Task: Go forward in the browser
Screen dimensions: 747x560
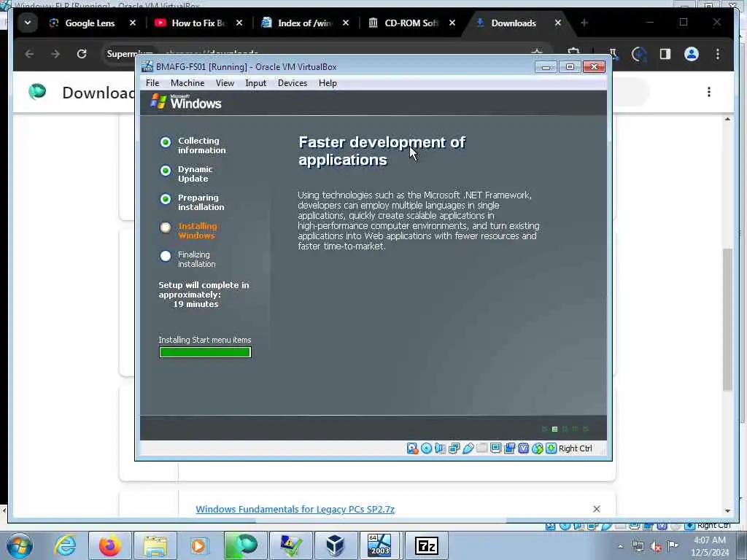Action: pyautogui.click(x=55, y=54)
